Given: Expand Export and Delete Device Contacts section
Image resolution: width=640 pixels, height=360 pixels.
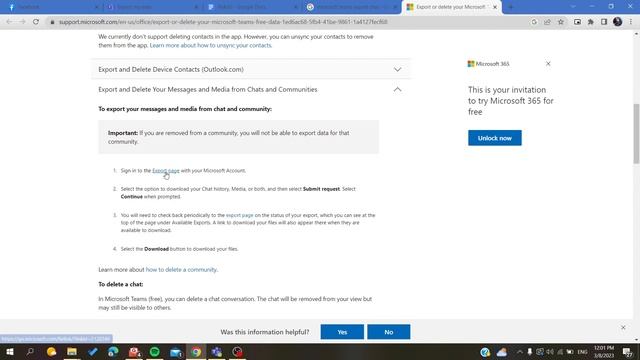Looking at the screenshot, I should coord(251,69).
